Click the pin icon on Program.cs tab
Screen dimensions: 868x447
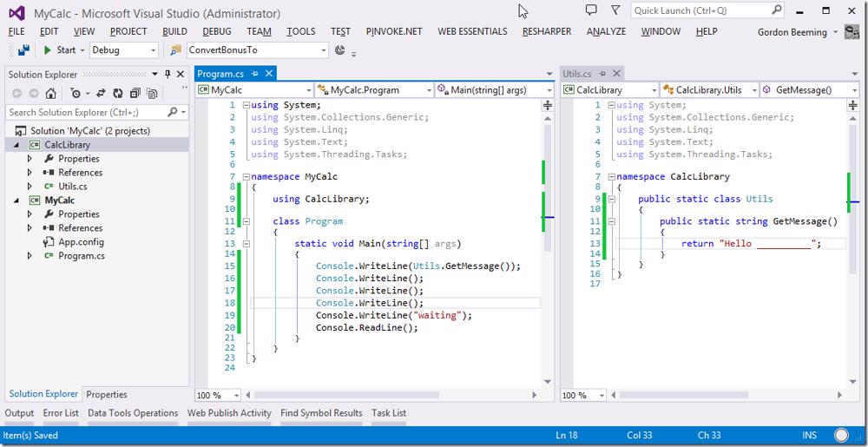click(x=254, y=74)
